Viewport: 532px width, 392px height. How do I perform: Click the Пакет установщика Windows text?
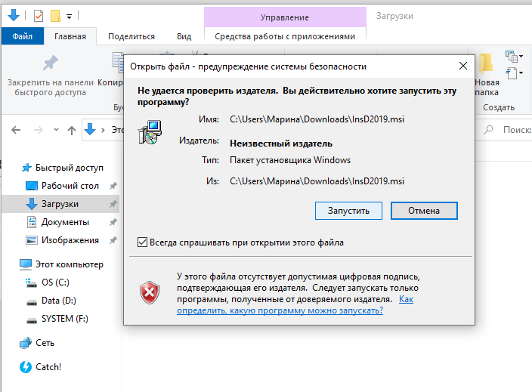290,160
